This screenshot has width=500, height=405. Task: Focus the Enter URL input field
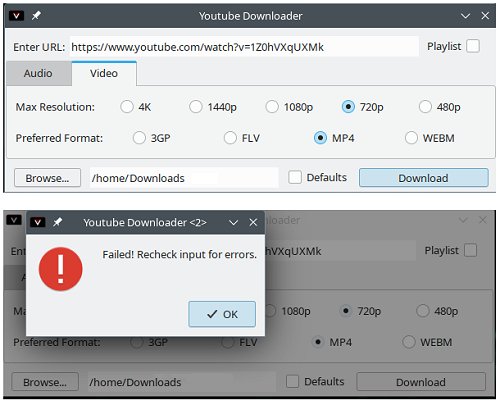[x=244, y=47]
